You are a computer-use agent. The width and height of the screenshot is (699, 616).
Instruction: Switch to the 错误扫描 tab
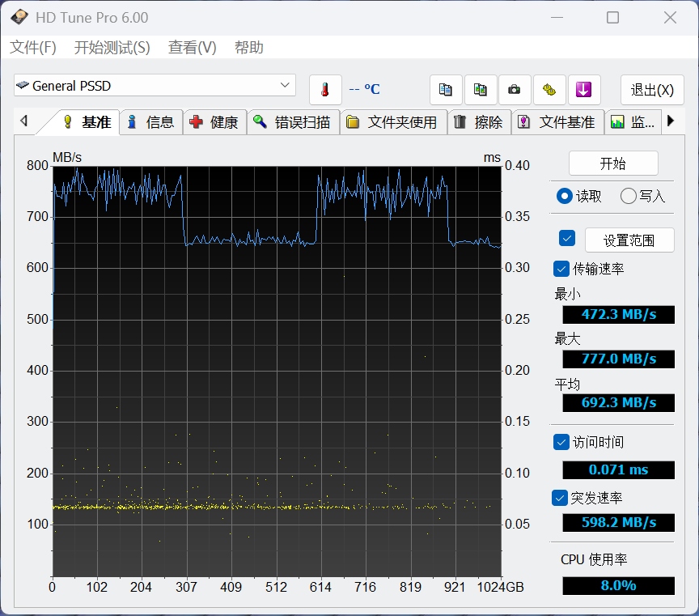[294, 121]
